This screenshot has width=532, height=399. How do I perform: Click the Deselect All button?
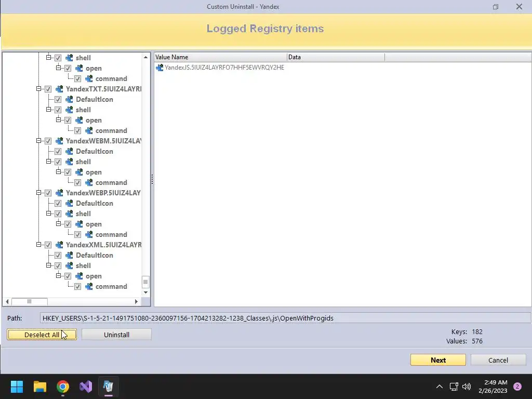pyautogui.click(x=42, y=335)
